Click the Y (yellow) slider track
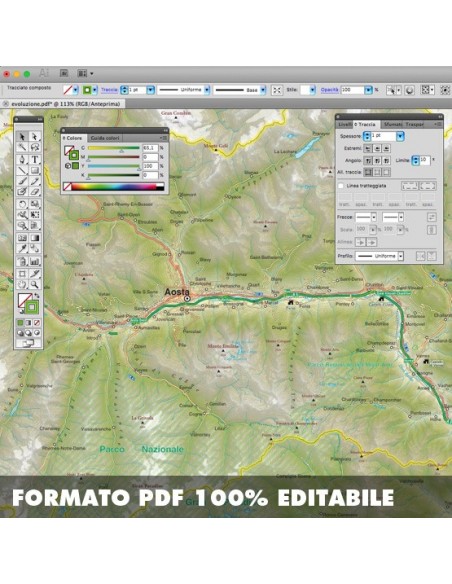Viewport: 452px width, 584px height. 113,166
